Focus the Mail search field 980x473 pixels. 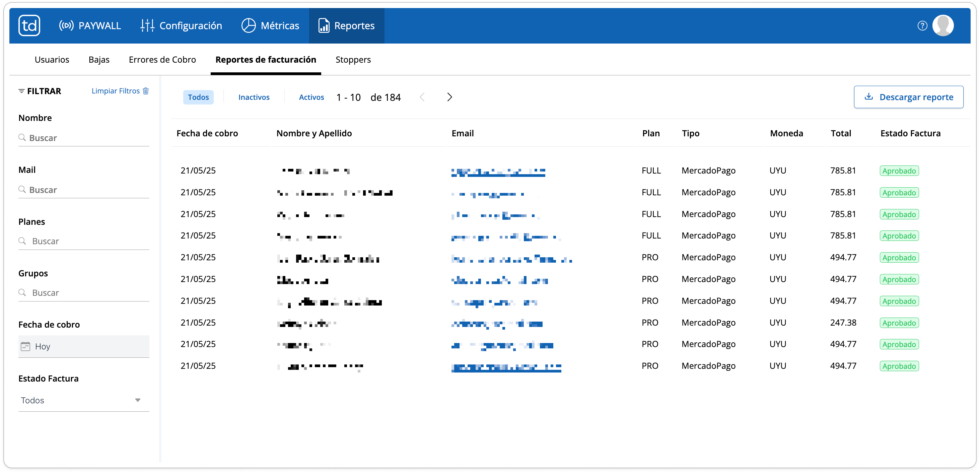(x=84, y=190)
